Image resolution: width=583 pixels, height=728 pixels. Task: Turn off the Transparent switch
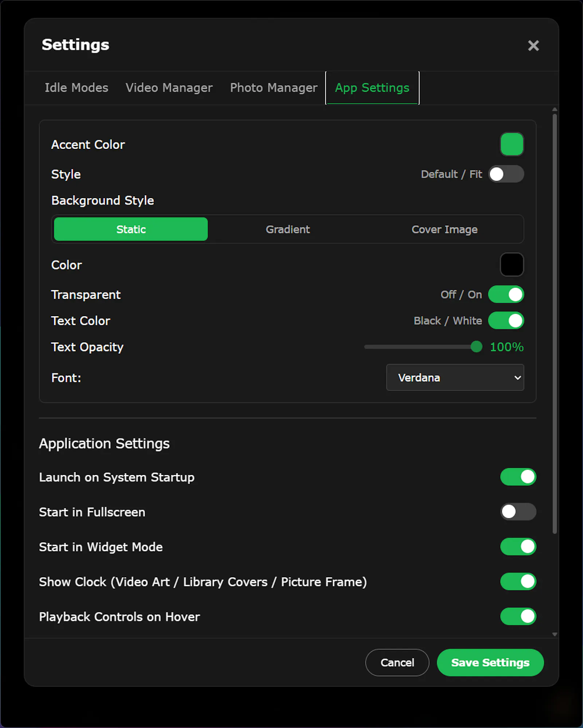click(x=506, y=294)
